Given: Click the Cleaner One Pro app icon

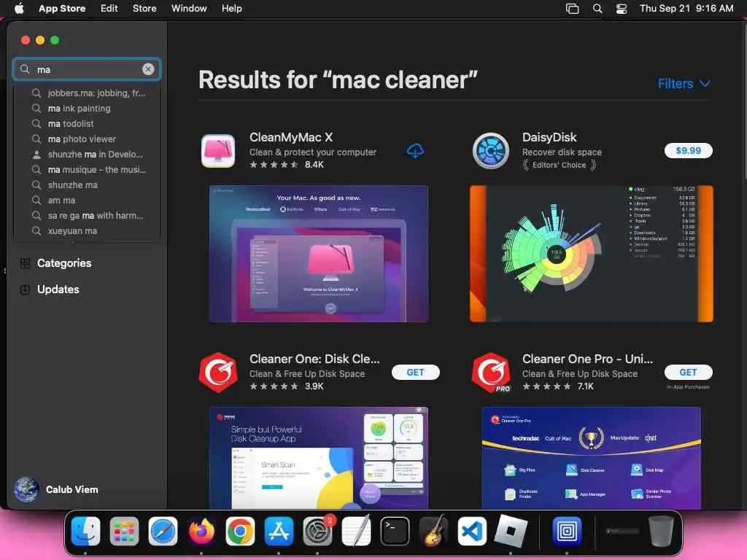Looking at the screenshot, I should click(491, 373).
